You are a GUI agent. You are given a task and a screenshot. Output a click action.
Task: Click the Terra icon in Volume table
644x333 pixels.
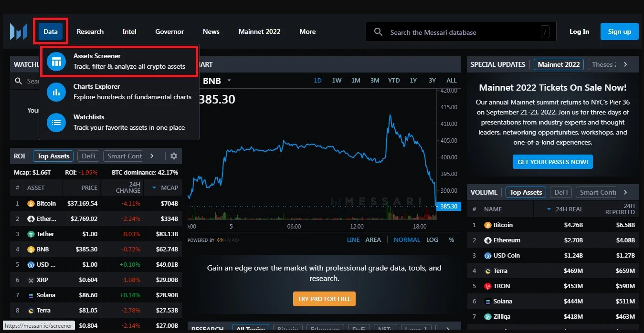point(488,271)
